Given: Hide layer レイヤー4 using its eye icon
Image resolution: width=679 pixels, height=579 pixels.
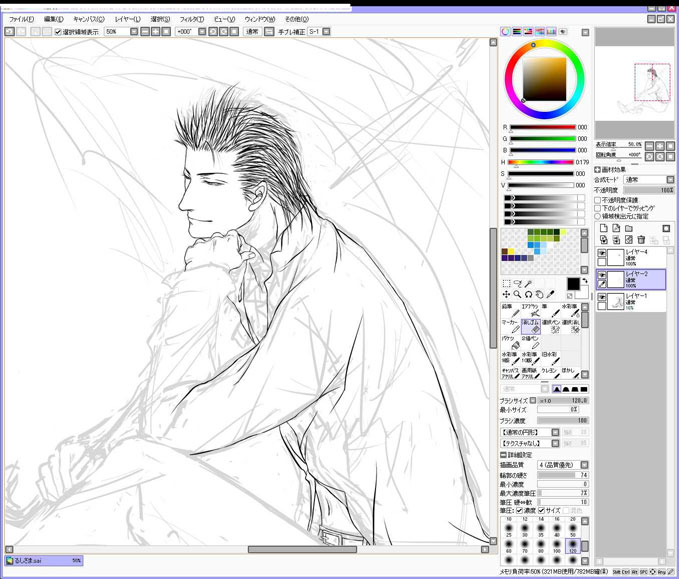Looking at the screenshot, I should pos(602,255).
